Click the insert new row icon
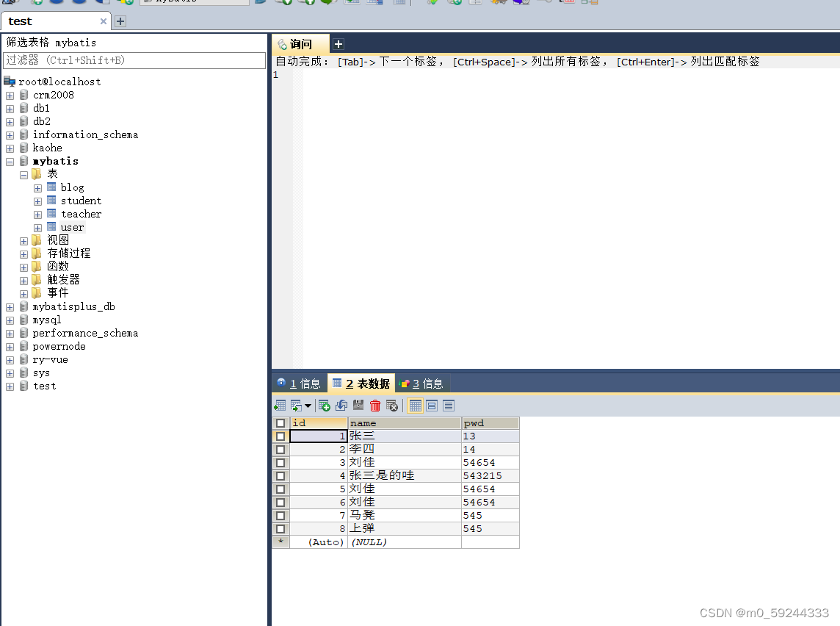840x626 pixels. click(324, 406)
